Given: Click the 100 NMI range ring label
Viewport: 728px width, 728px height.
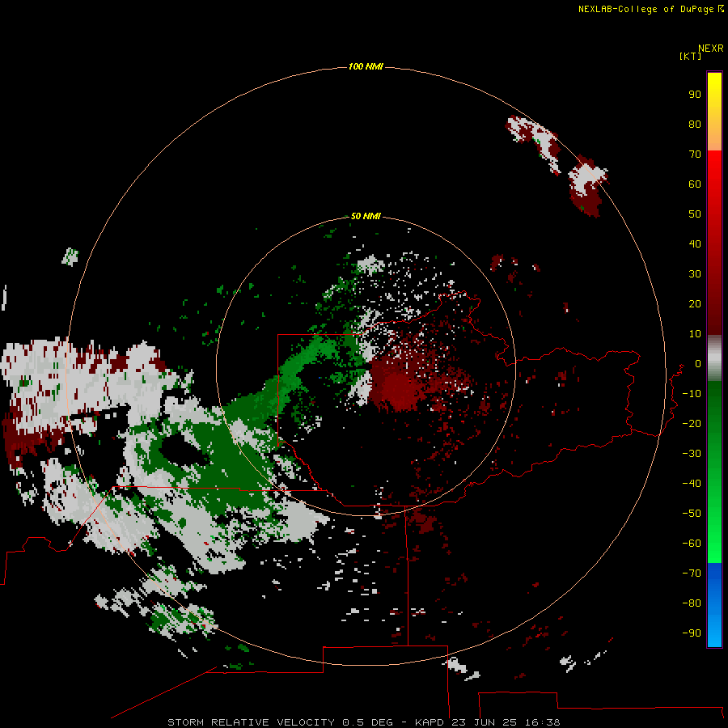Looking at the screenshot, I should tap(366, 66).
